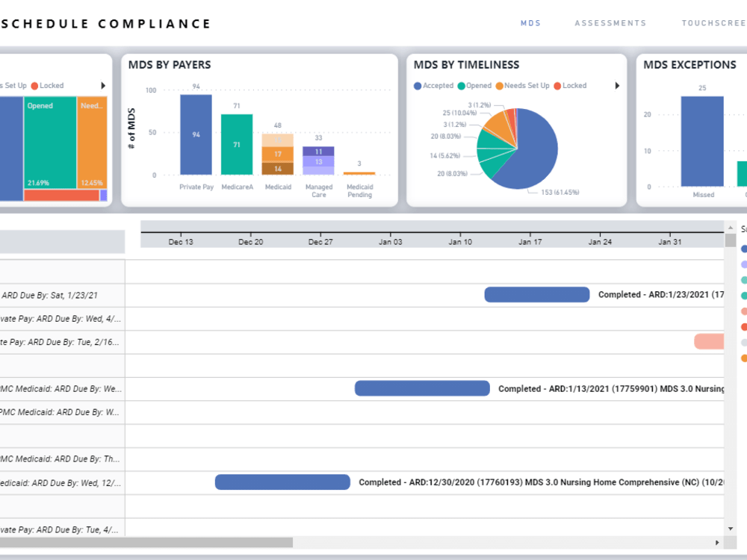This screenshot has height=560, width=747.
Task: Switch to the MDS tab
Action: (x=530, y=23)
